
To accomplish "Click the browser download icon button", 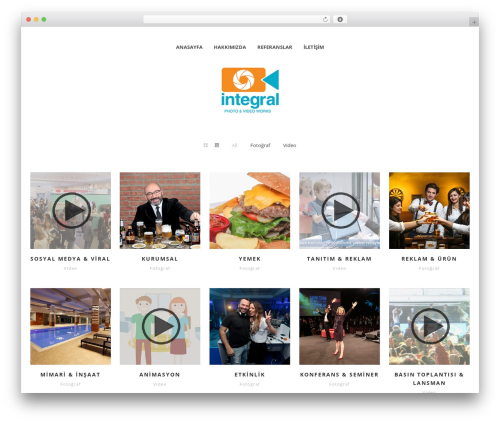I will point(340,19).
